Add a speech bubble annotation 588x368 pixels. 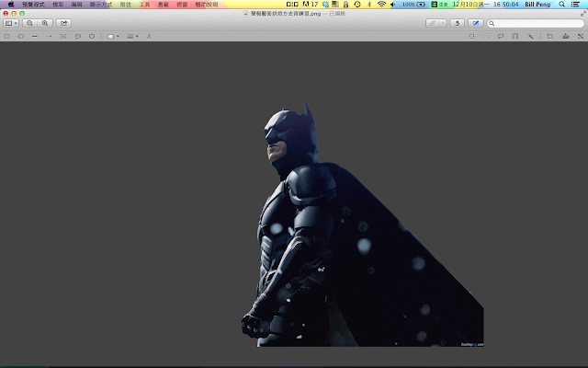click(77, 37)
